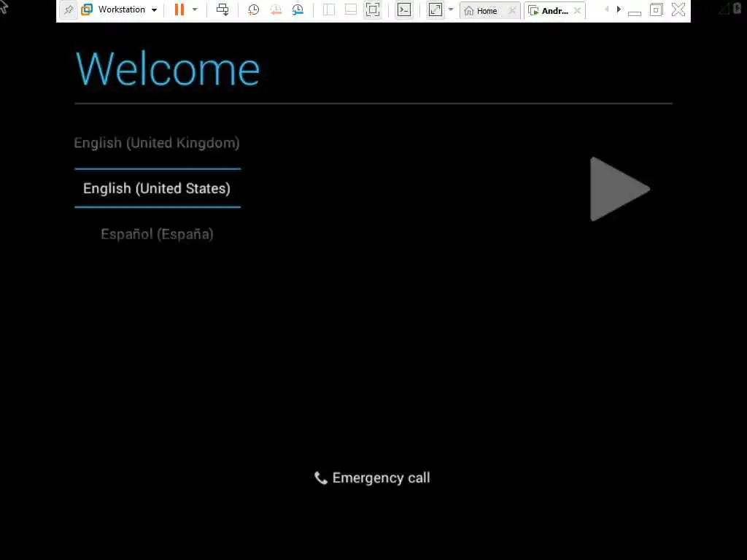This screenshot has width=747, height=560.
Task: Toggle full screen mode icon
Action: click(x=373, y=9)
